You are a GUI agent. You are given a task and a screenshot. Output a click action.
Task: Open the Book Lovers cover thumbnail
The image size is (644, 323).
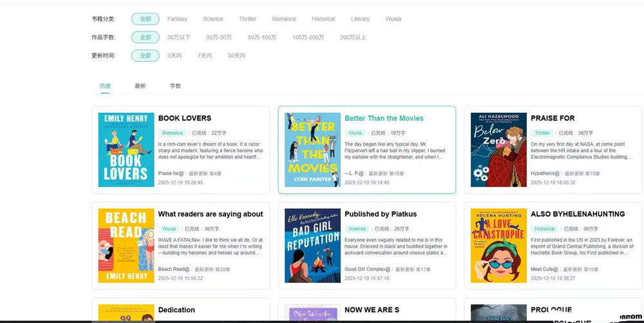[x=126, y=150]
